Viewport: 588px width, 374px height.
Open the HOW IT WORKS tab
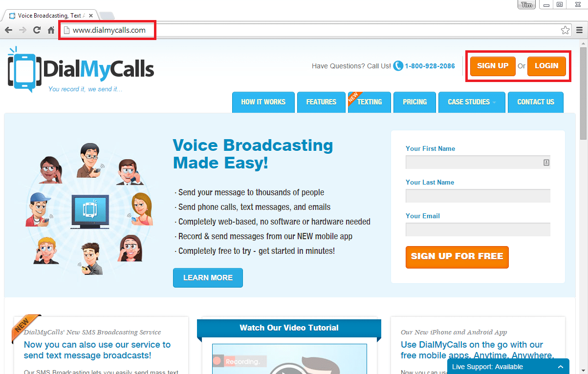pos(263,102)
